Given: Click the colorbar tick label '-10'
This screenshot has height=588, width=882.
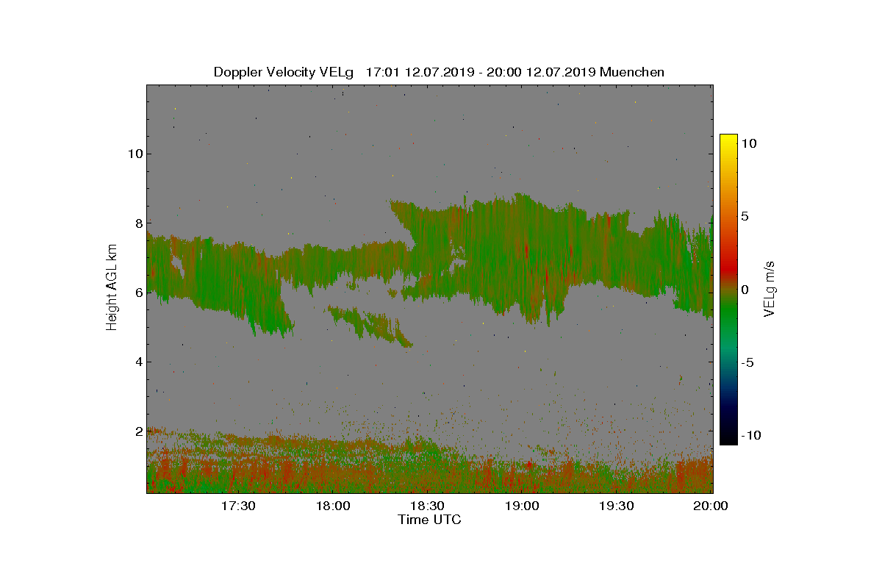Looking at the screenshot, I should point(750,435).
